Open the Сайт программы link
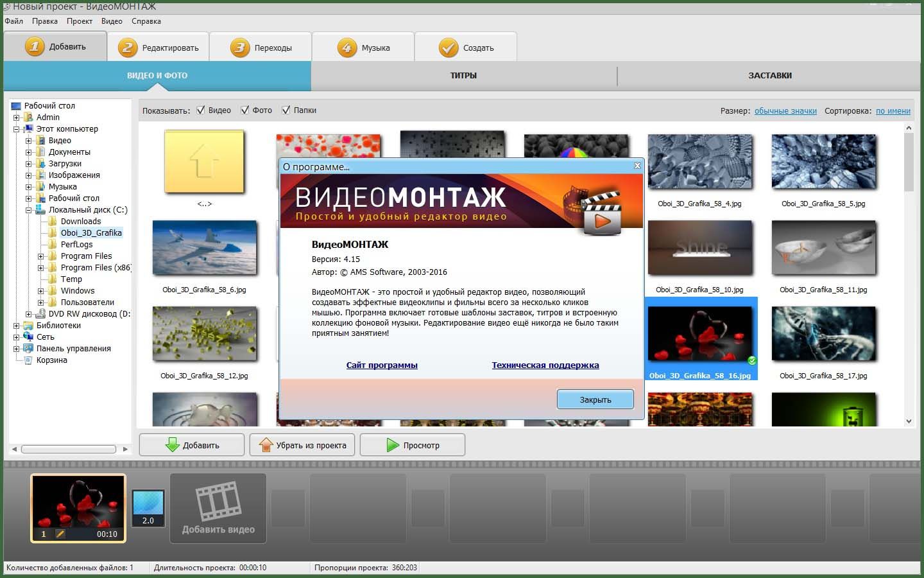Screen dimensions: 924x578 pyautogui.click(x=382, y=365)
